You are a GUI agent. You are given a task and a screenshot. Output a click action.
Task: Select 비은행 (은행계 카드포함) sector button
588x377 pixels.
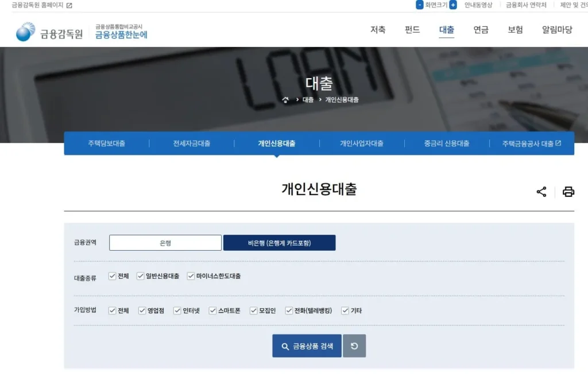click(x=280, y=243)
